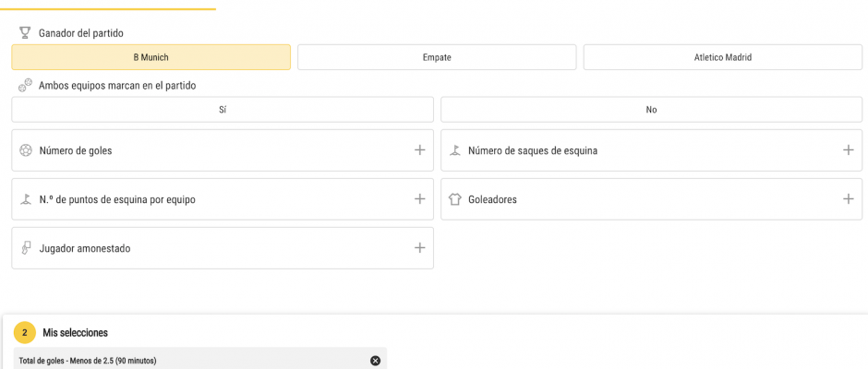Choose No for both teams scoring

pyautogui.click(x=652, y=110)
